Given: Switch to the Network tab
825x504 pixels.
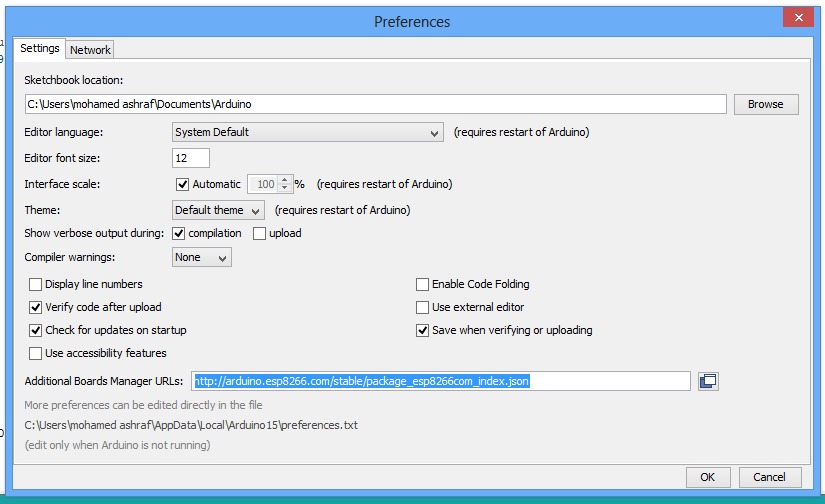Looking at the screenshot, I should [x=90, y=50].
